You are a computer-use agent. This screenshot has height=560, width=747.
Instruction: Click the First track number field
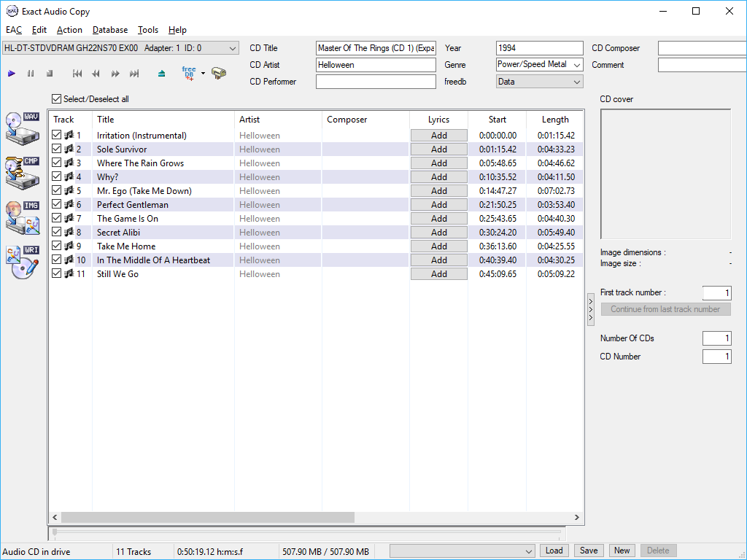716,292
